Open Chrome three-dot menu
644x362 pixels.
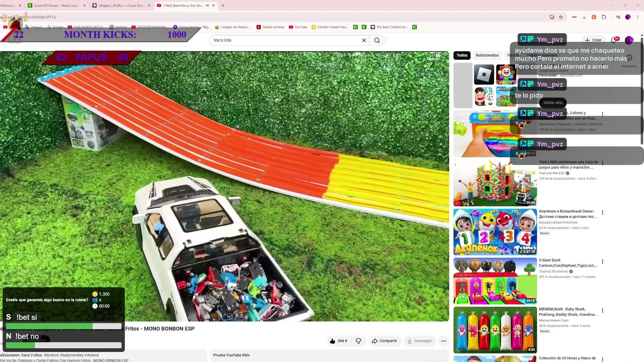(637, 17)
